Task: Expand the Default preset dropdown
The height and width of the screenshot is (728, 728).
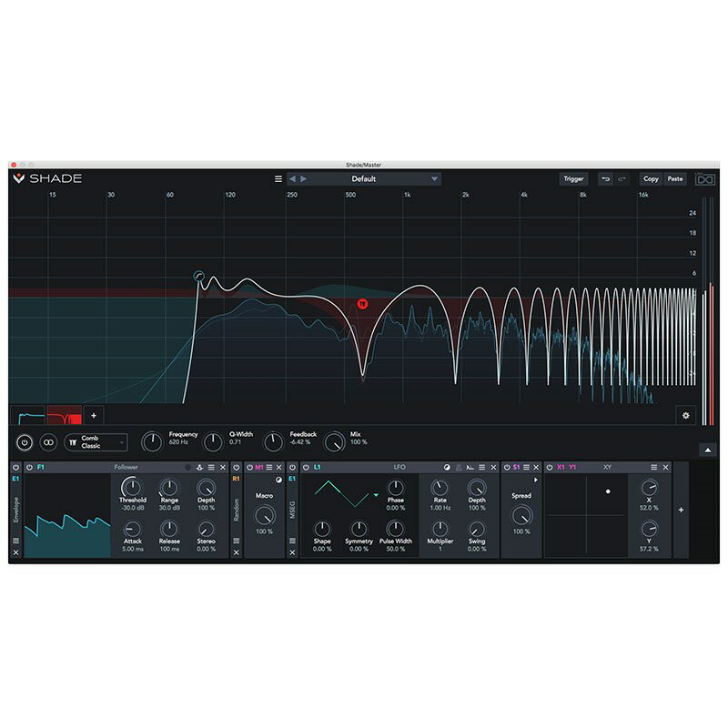Action: click(x=434, y=179)
